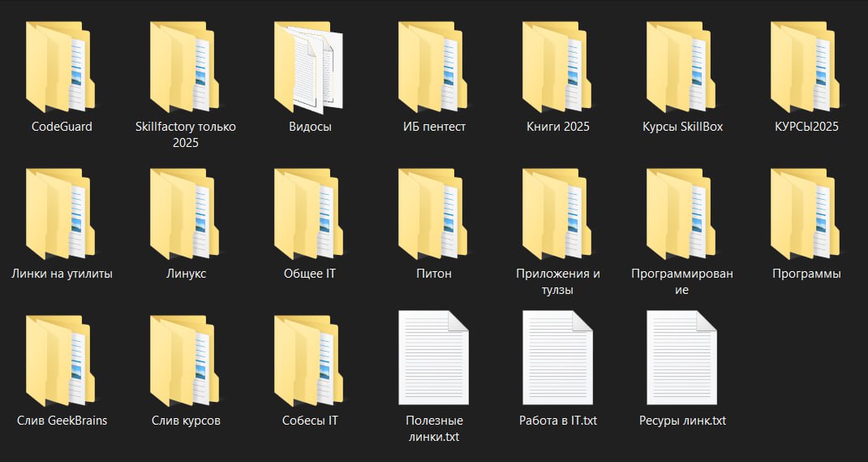Select the Программирование folder icon
This screenshot has width=868, height=462.
click(x=681, y=214)
